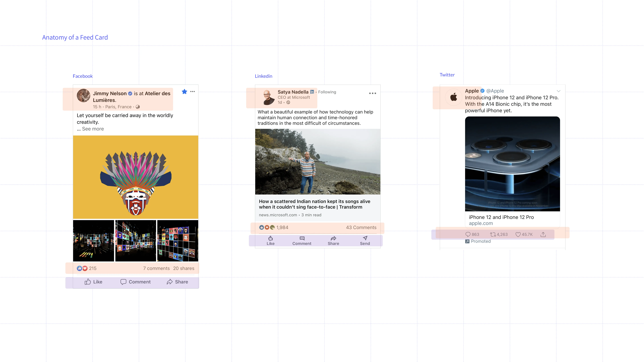This screenshot has height=362, width=644.
Task: Click Comment on the Facebook post
Action: [136, 282]
